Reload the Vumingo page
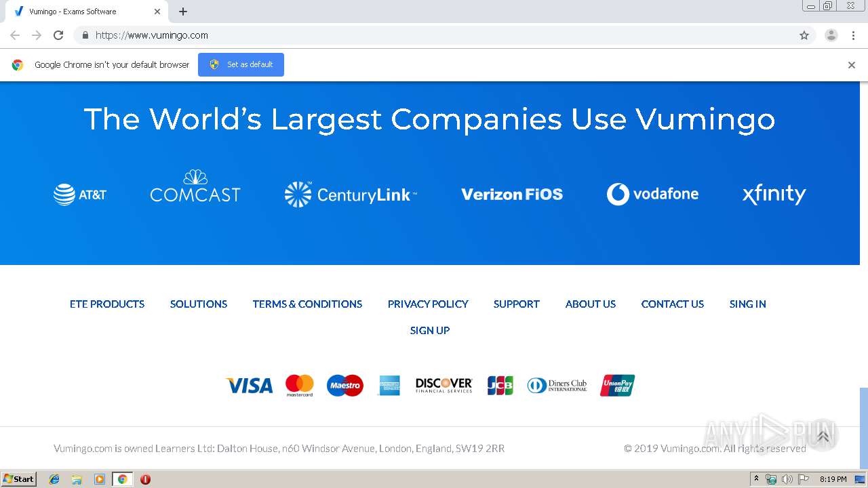This screenshot has height=488, width=868. (58, 35)
